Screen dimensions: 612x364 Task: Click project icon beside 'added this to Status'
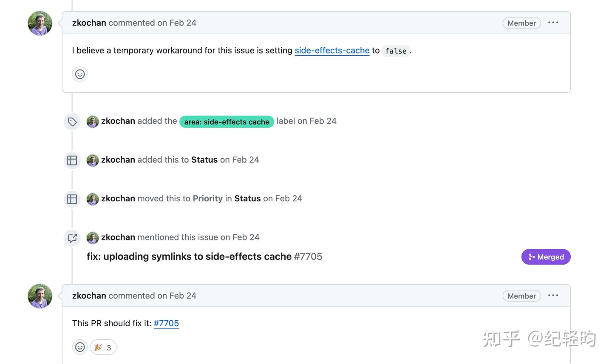(x=72, y=161)
